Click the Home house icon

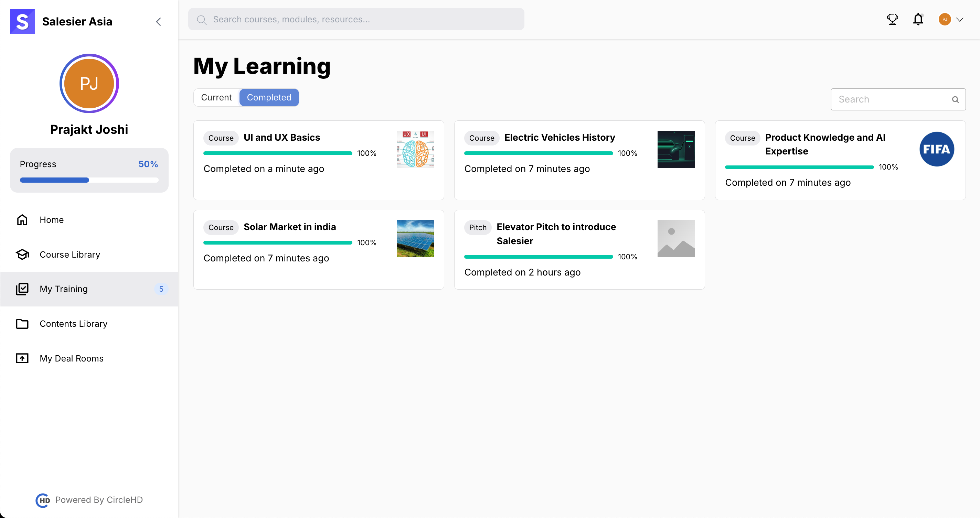(22, 220)
